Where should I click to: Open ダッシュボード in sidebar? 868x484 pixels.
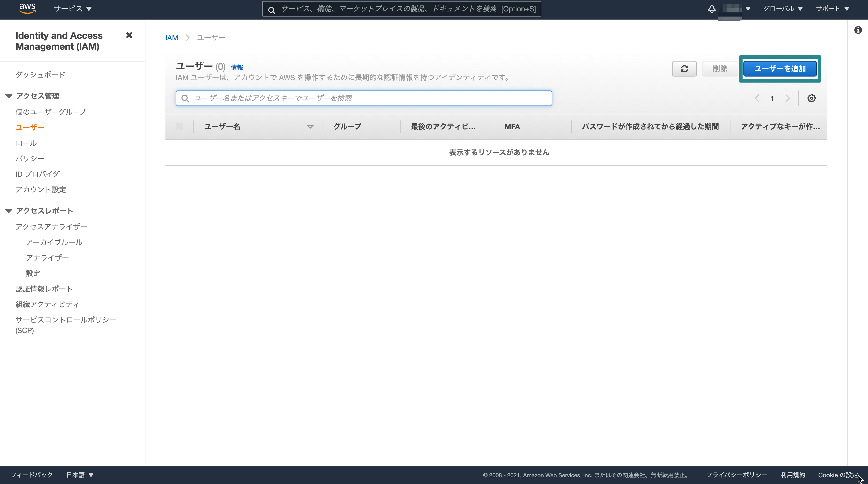(40, 75)
